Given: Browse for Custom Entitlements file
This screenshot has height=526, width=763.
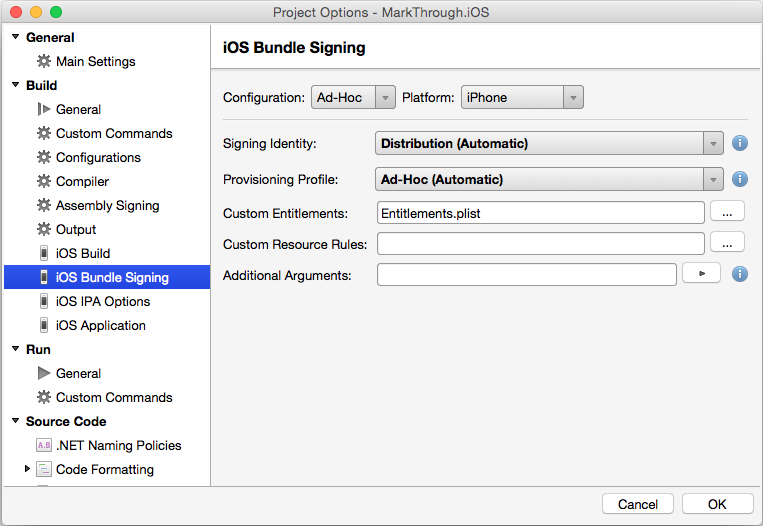Looking at the screenshot, I should pyautogui.click(x=727, y=212).
